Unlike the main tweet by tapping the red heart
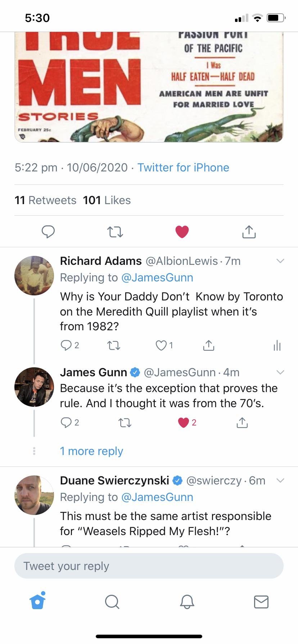 click(182, 231)
